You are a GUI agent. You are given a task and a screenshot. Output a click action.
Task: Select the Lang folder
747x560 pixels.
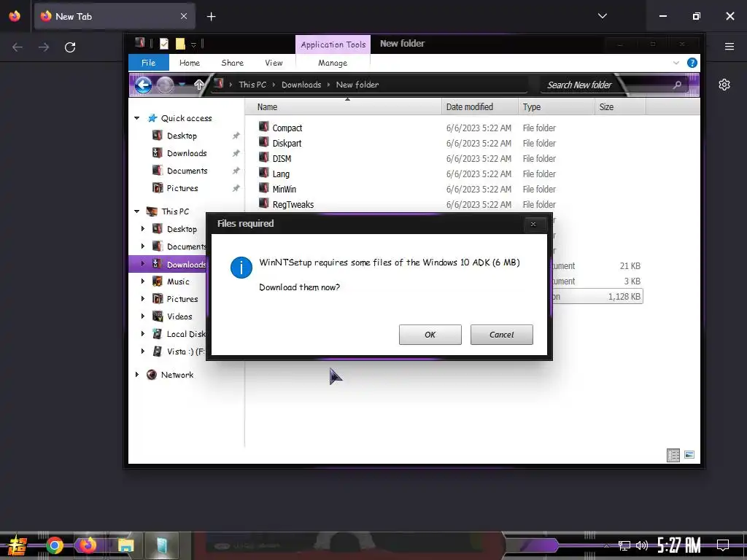tap(281, 174)
